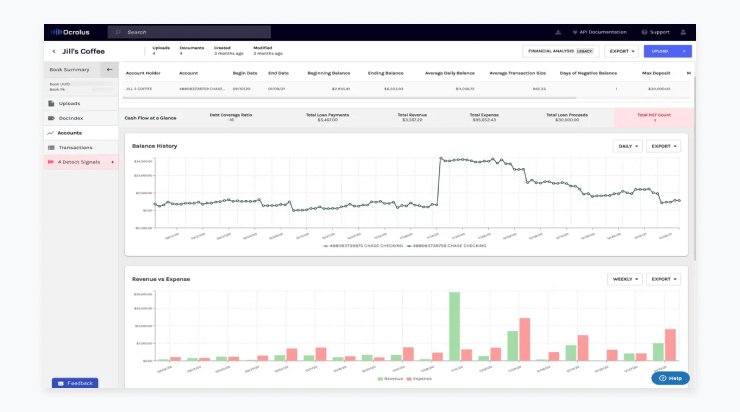740x412 pixels.
Task: Open the user profile icon
Action: 683,32
